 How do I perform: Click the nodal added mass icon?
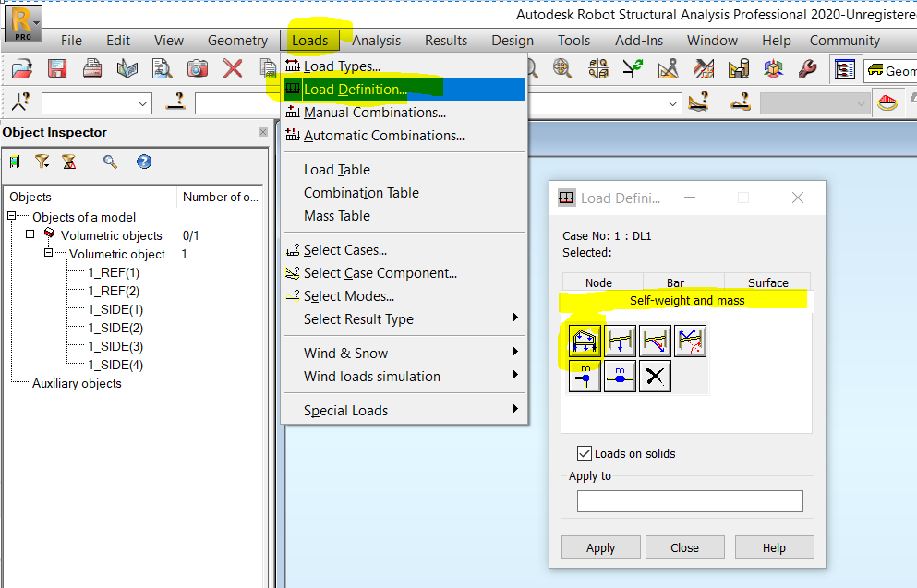click(585, 376)
